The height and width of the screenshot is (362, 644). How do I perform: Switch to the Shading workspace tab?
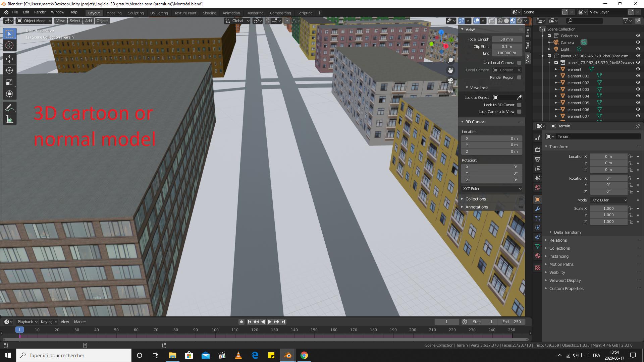click(209, 13)
